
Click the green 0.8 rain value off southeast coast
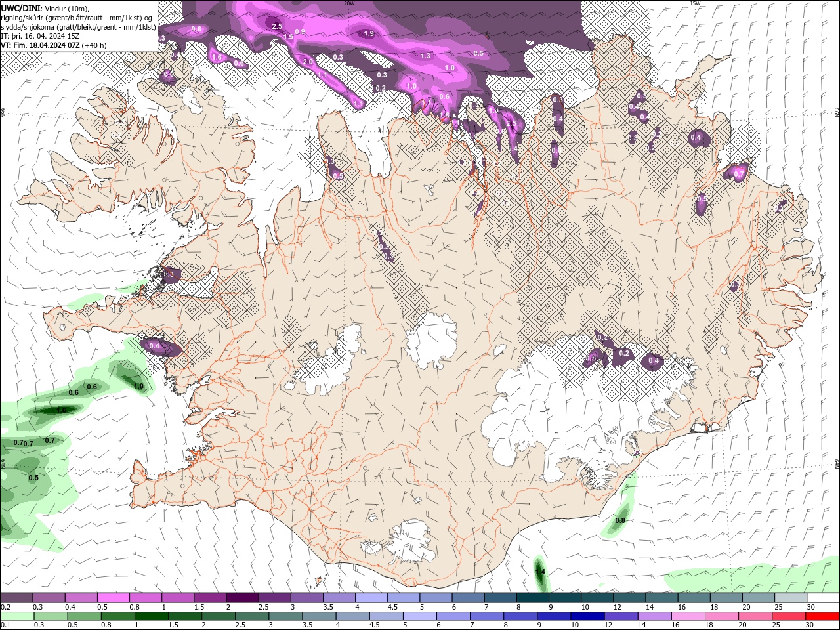620,520
